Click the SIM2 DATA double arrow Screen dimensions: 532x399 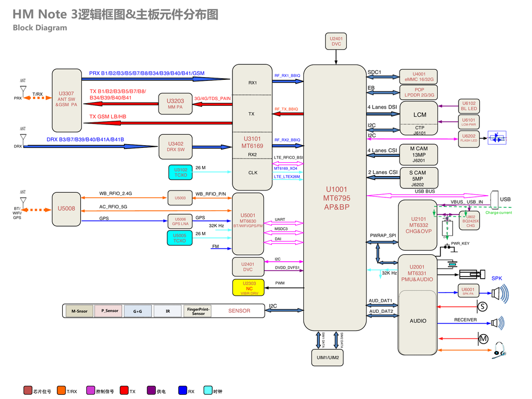(x=336, y=340)
